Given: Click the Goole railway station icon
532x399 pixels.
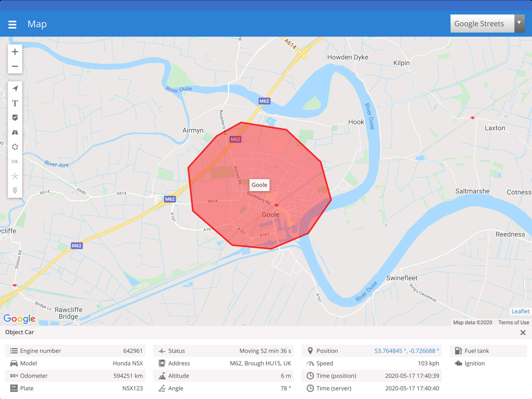Looking at the screenshot, I should (276, 205).
